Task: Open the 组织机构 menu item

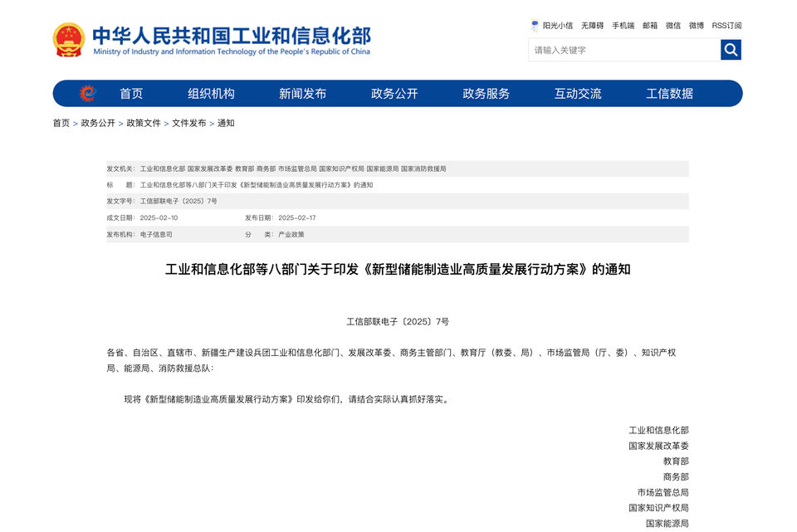Action: tap(211, 94)
